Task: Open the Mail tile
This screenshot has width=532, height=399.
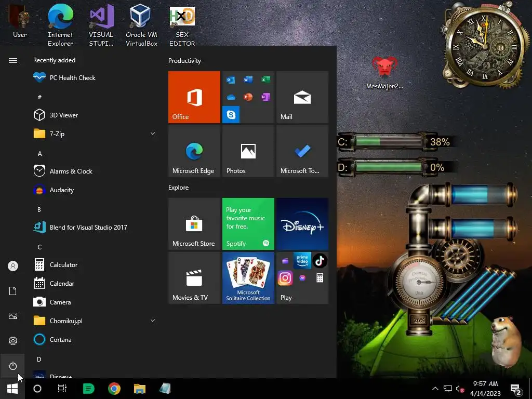Action: tap(302, 97)
